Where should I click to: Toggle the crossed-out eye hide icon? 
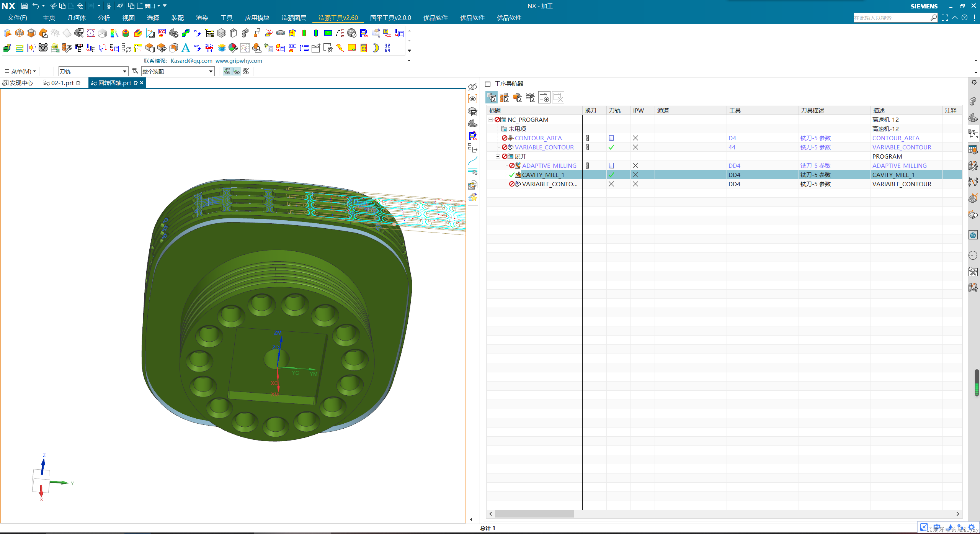(473, 87)
